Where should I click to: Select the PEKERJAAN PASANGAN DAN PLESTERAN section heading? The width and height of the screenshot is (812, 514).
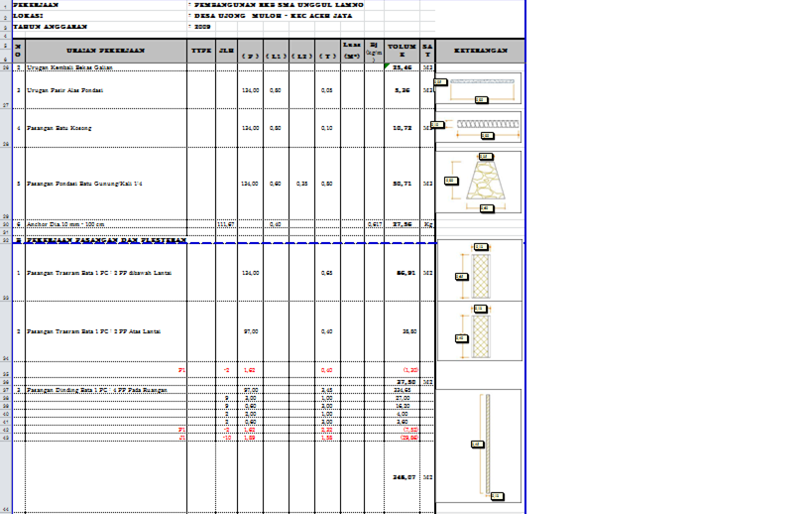click(106, 240)
